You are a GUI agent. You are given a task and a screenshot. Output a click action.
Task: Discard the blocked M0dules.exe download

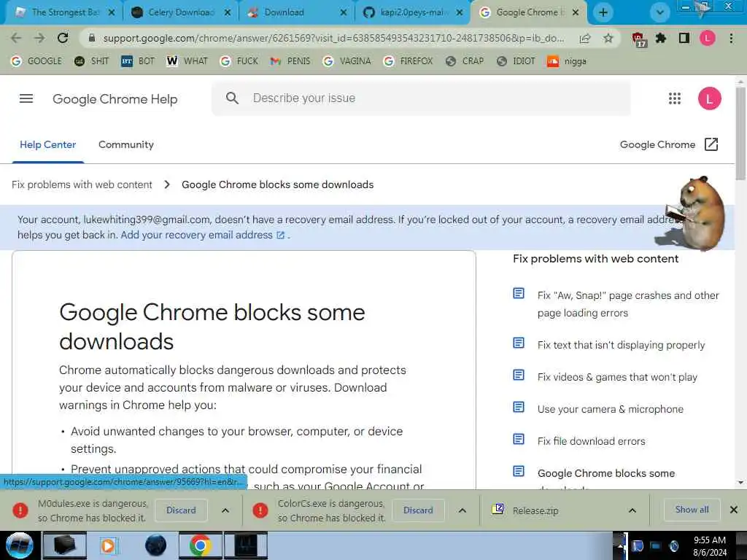tap(181, 510)
